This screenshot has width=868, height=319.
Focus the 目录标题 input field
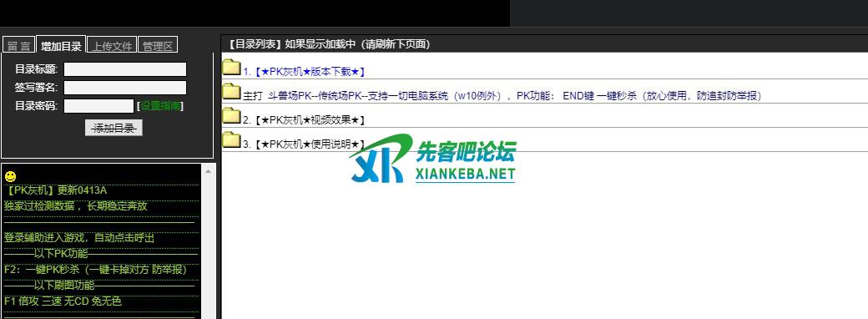click(125, 69)
